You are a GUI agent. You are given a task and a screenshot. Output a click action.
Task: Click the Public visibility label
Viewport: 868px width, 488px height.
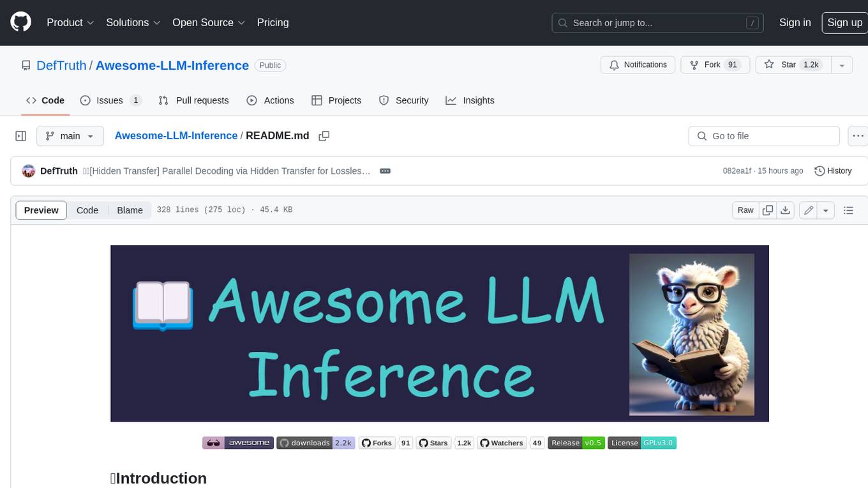[271, 65]
